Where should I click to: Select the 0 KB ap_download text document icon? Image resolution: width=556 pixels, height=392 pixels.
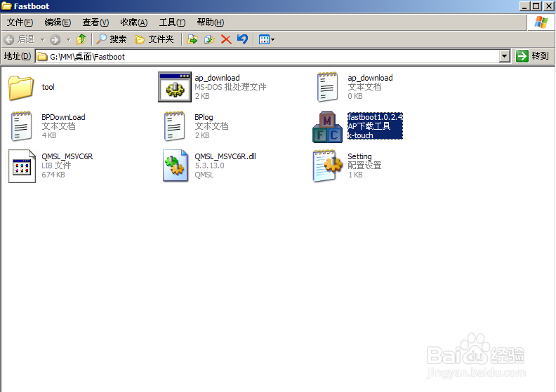327,87
